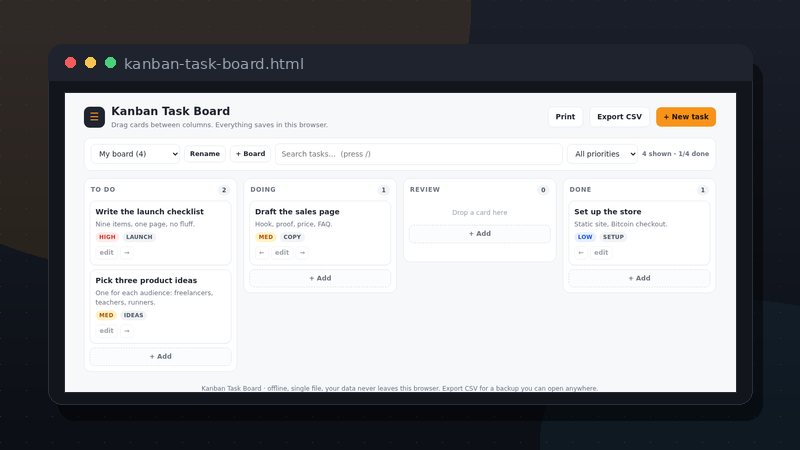The image size is (800, 450).
Task: Select 'Write the launch checklist' card title
Action: point(149,212)
